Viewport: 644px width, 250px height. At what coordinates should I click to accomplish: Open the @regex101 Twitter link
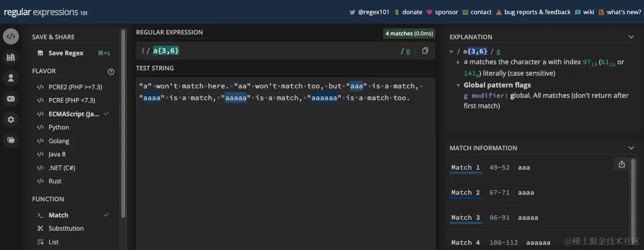click(x=373, y=12)
